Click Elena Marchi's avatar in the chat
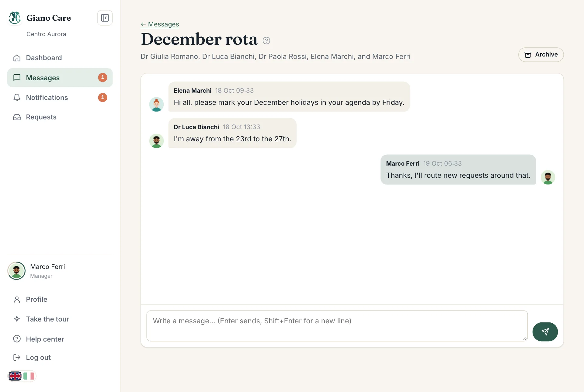This screenshot has width=584, height=392. click(156, 105)
